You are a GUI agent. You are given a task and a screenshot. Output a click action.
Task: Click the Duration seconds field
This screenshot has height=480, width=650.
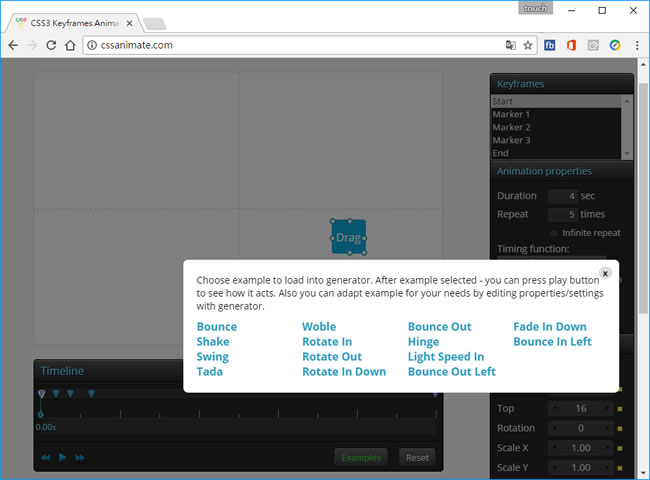point(563,196)
